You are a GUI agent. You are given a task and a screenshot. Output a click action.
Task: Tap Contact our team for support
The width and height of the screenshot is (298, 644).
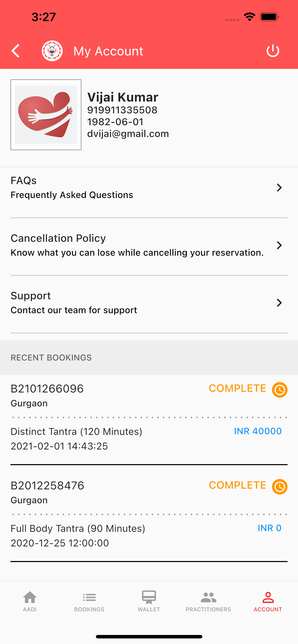74,310
